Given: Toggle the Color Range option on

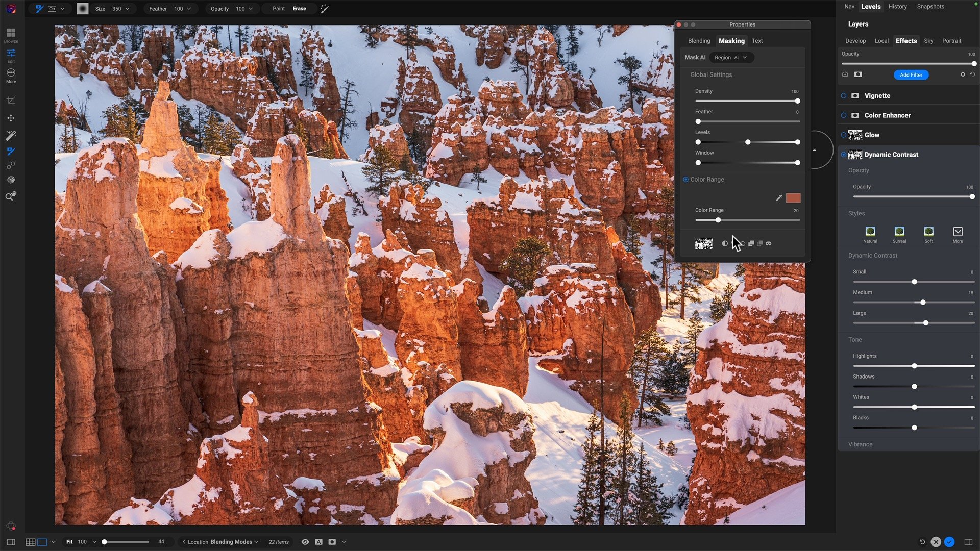Looking at the screenshot, I should click(685, 180).
